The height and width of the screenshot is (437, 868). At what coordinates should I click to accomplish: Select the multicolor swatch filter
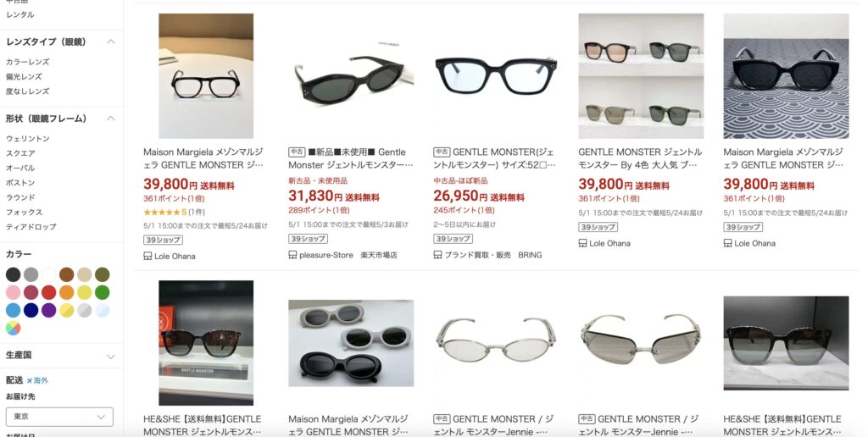point(14,328)
